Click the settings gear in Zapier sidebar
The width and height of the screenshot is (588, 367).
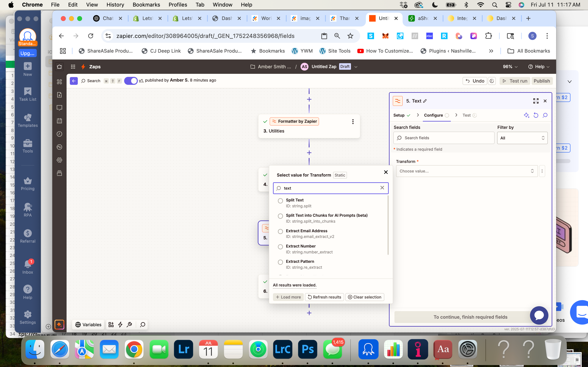pos(59,160)
